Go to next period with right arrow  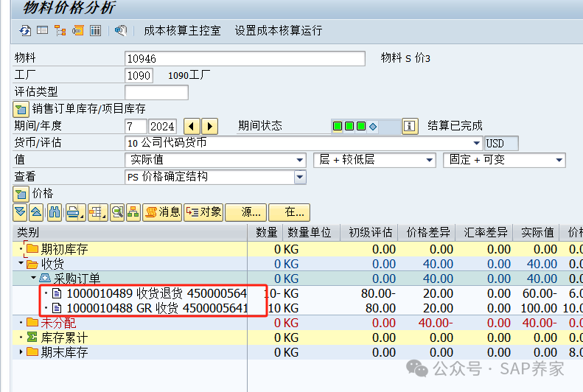(210, 126)
